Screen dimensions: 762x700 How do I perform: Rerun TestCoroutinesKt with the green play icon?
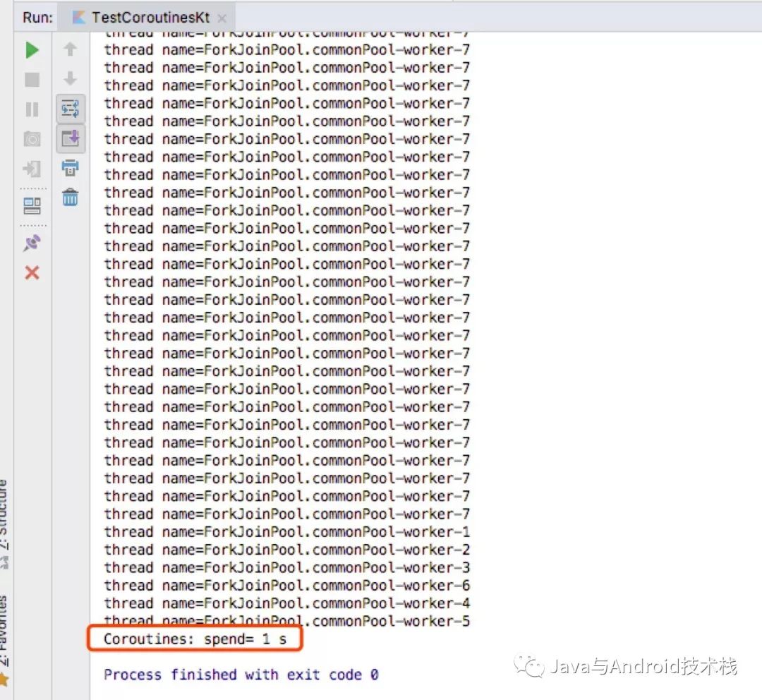coord(32,49)
